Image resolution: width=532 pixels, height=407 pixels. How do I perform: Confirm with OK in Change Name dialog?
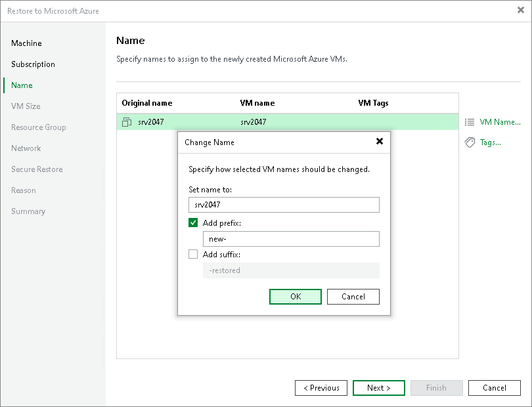click(296, 297)
